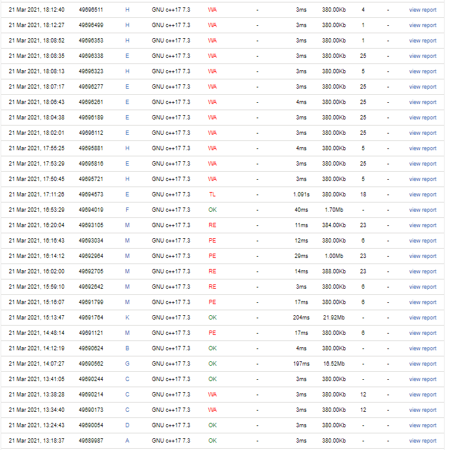View report for submission 49690562
Image resolution: width=476 pixels, height=450 pixels.
tap(422, 364)
